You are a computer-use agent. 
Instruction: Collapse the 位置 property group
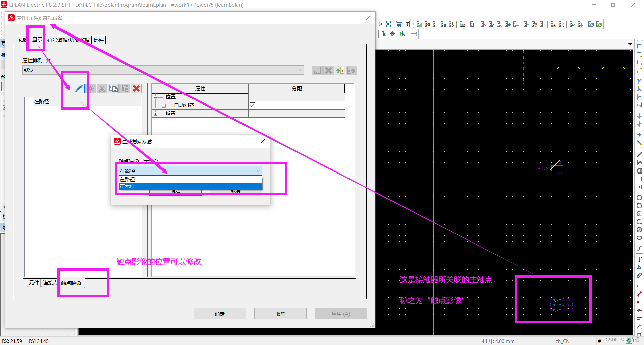click(x=155, y=97)
